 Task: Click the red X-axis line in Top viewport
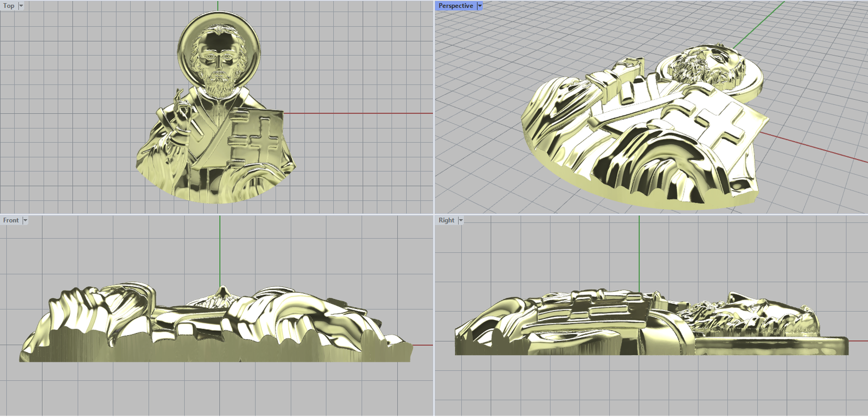(358, 113)
